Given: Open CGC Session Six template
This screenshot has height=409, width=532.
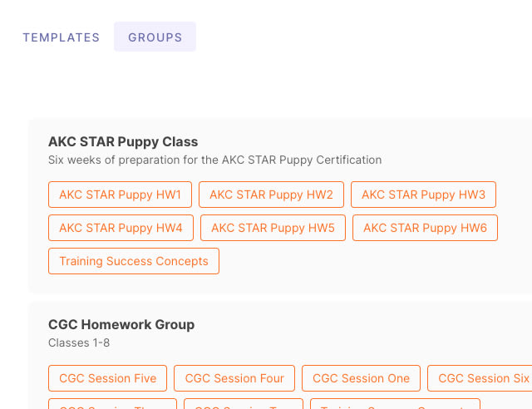Looking at the screenshot, I should click(x=480, y=378).
